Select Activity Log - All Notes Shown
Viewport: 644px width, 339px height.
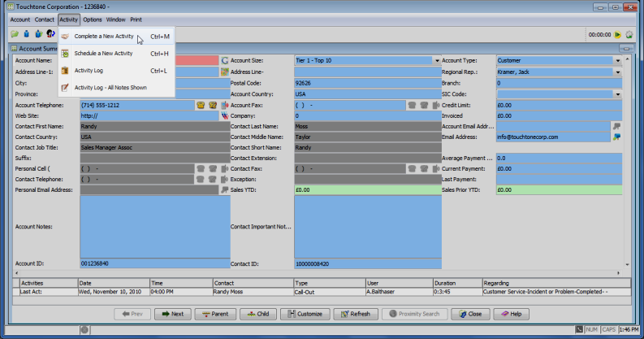click(x=117, y=88)
